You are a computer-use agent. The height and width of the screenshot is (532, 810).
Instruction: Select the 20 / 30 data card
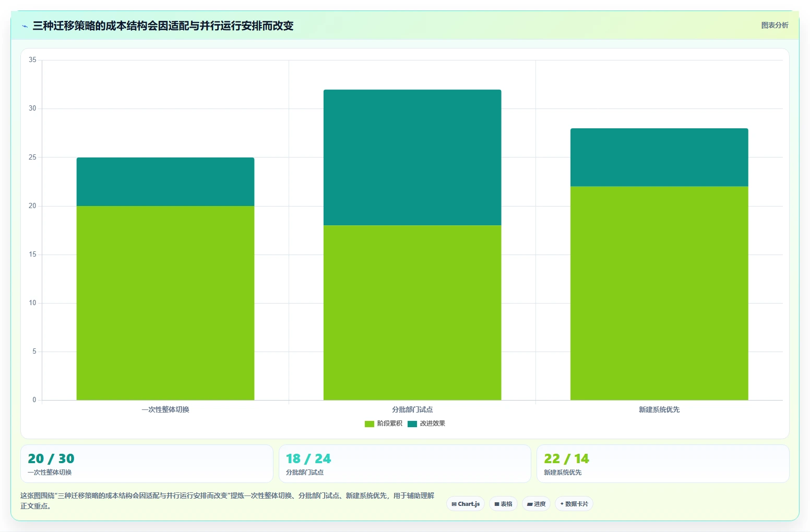(147, 464)
